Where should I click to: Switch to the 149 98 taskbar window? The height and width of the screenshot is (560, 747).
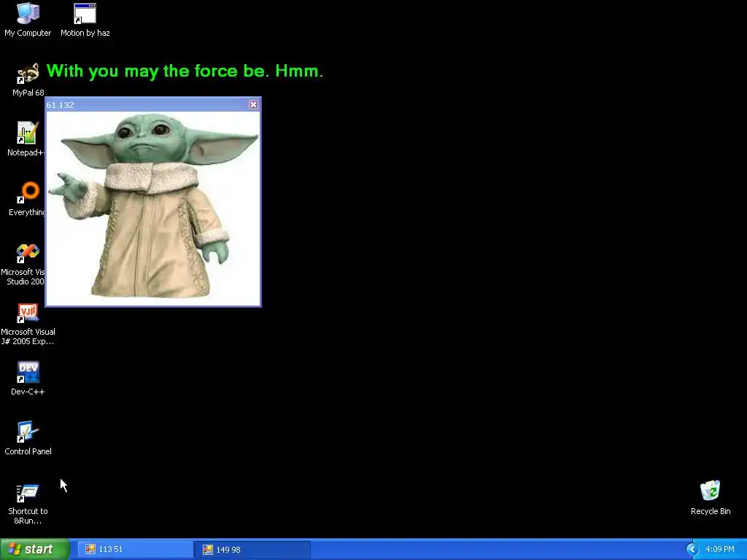click(252, 550)
